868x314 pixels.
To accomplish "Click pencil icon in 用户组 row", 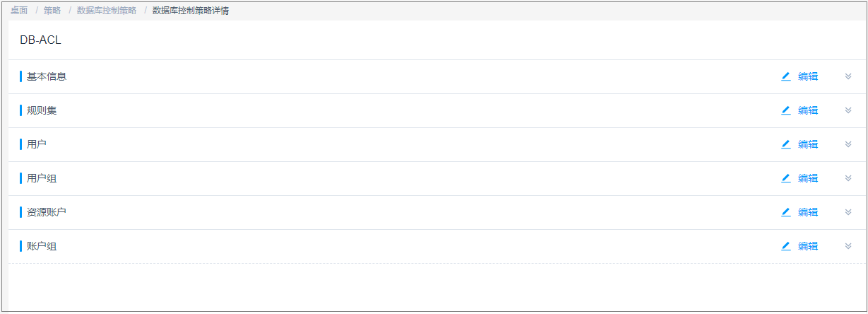I will click(785, 178).
